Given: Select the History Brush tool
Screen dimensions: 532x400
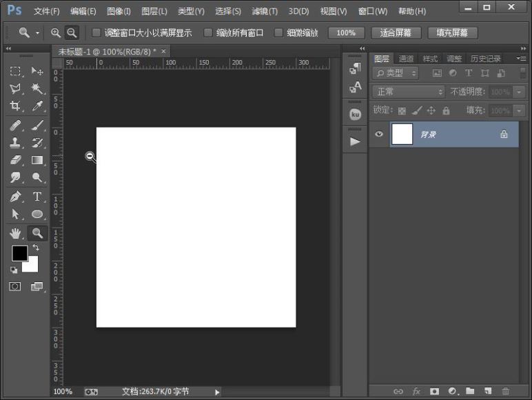Looking at the screenshot, I should [x=37, y=143].
